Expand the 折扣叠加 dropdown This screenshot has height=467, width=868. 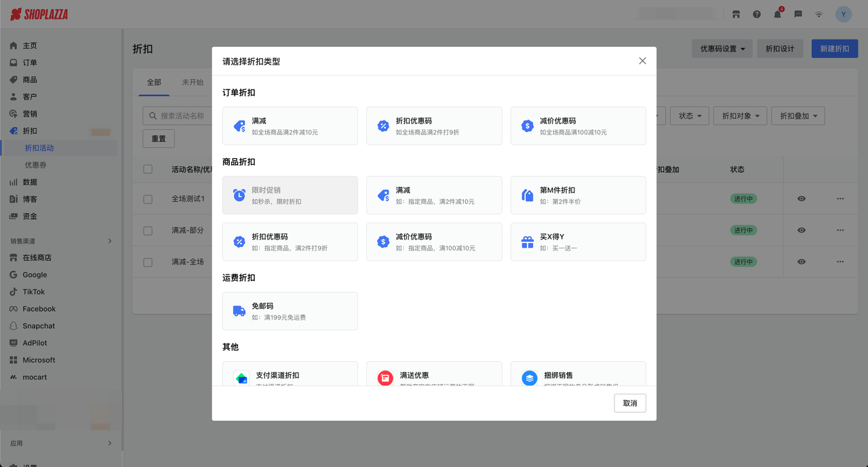(798, 115)
